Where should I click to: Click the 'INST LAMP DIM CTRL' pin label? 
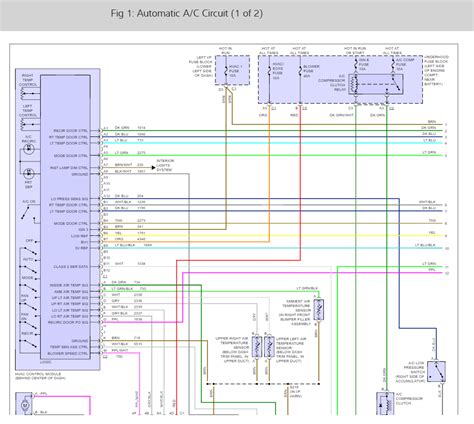69,168
